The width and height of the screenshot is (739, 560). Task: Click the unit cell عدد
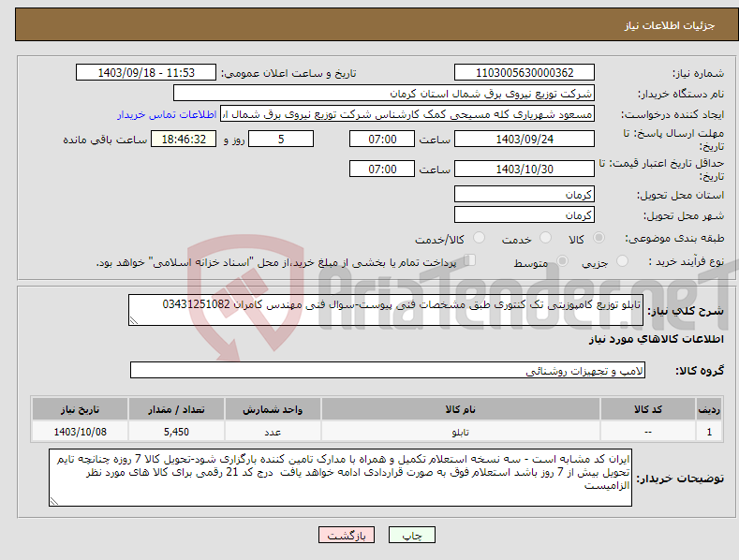(x=273, y=432)
